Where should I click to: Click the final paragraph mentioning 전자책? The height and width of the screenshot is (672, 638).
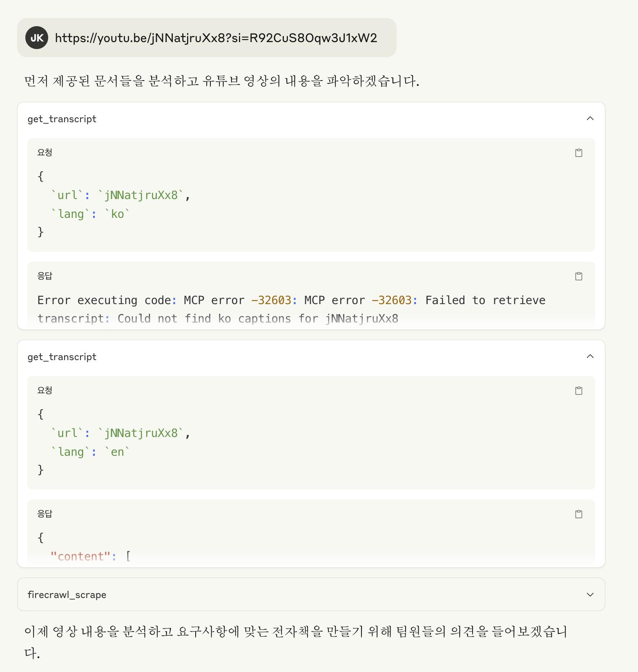(295, 632)
